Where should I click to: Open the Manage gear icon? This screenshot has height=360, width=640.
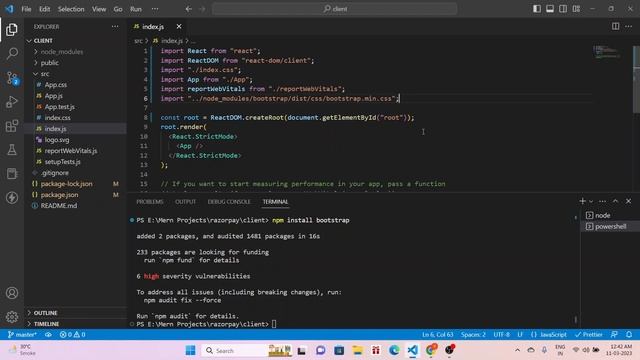[x=12, y=317]
